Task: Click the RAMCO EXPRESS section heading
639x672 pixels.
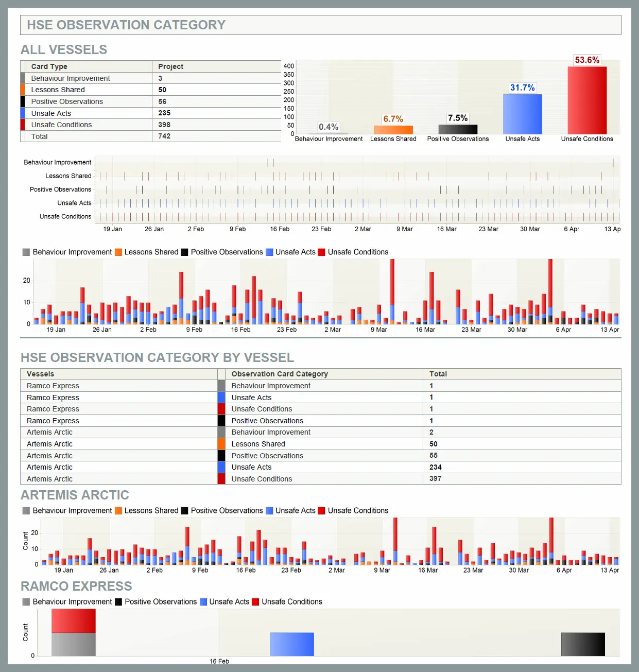Action: [x=76, y=586]
